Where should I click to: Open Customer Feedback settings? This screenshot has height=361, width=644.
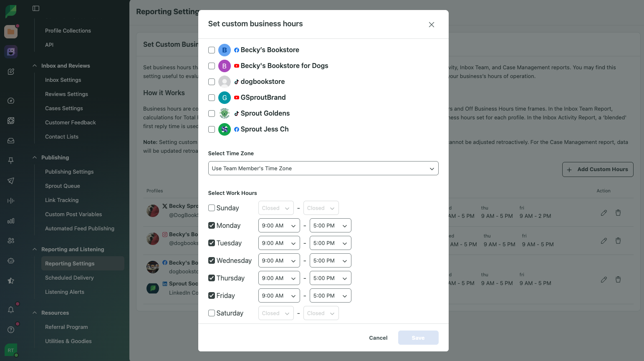click(71, 122)
